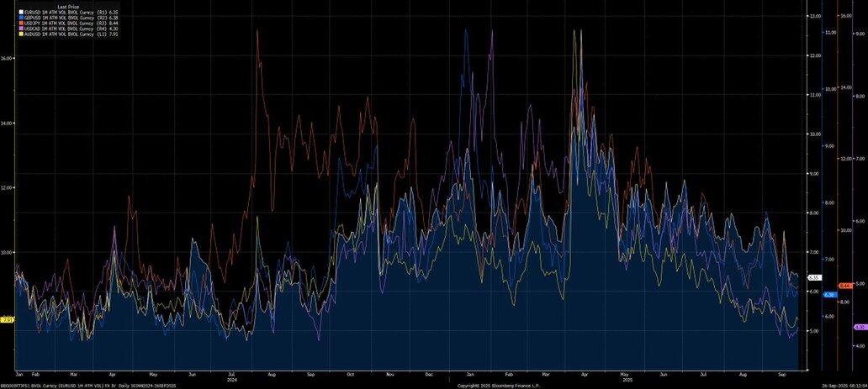868x389 pixels.
Task: Click the 2025 year label under the time axis
Action: (x=627, y=380)
